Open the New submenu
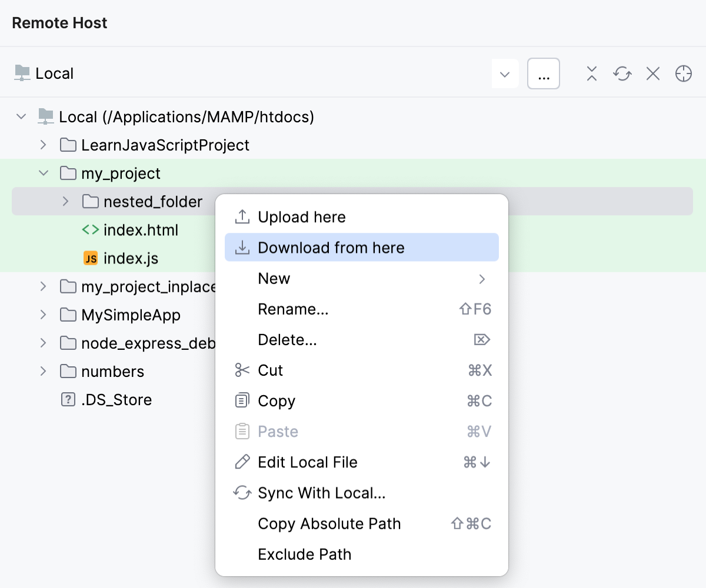This screenshot has height=588, width=706. click(274, 278)
